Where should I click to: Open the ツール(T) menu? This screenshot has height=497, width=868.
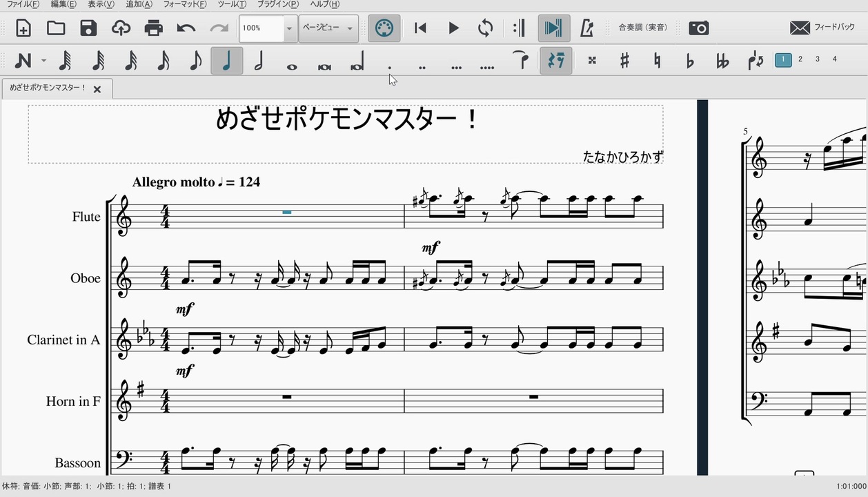[232, 4]
